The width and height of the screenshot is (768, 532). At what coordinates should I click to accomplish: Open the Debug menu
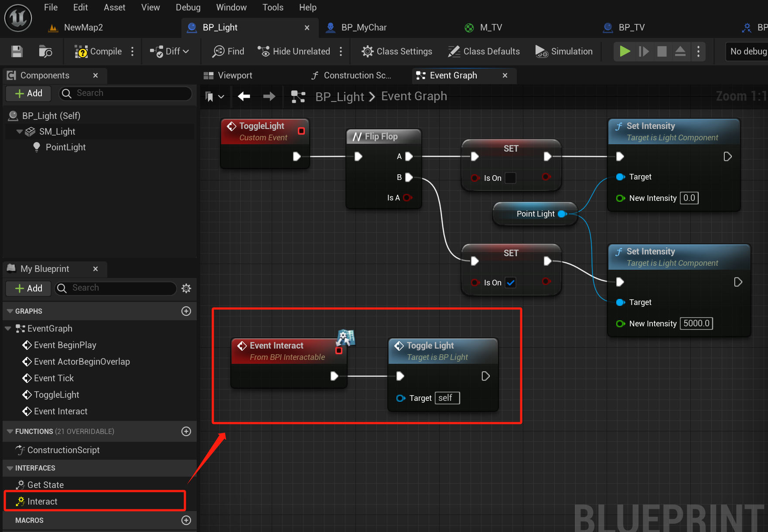click(x=188, y=7)
